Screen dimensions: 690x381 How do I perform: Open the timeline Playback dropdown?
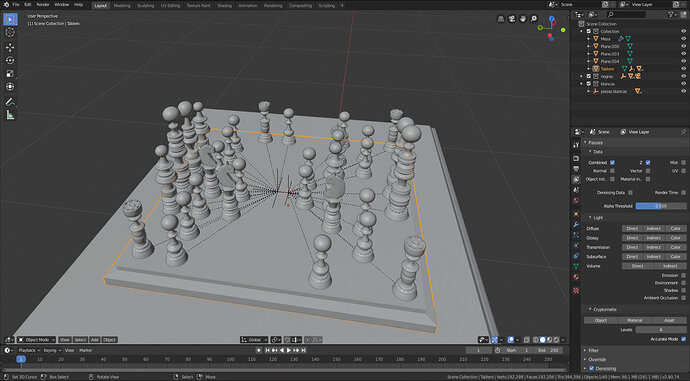pos(29,350)
